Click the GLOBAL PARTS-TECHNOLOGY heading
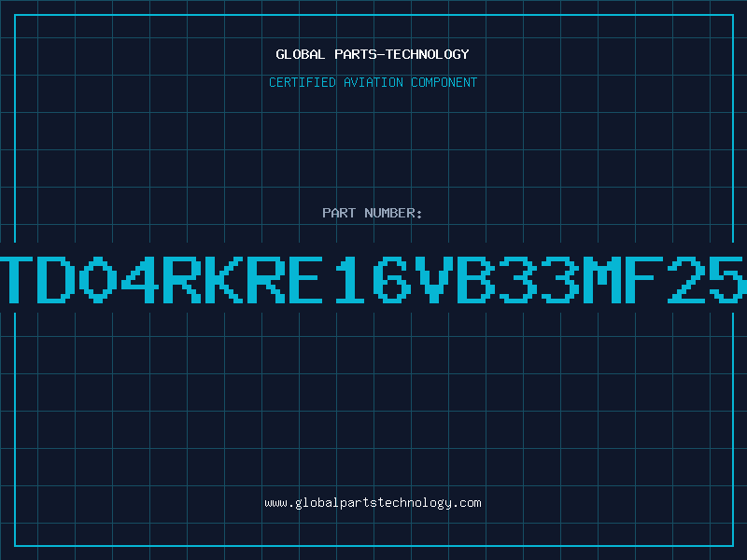 click(x=373, y=54)
